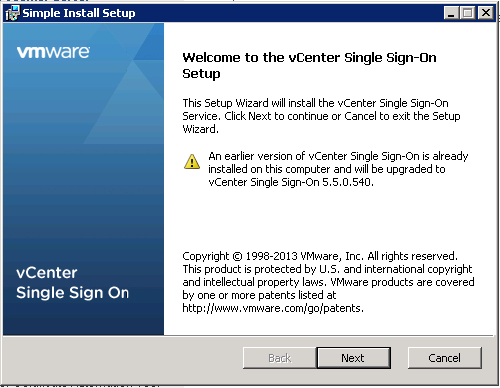Cancel the Single Sign-On setup wizard
Viewport: 500px width, 388px height.
[x=444, y=358]
